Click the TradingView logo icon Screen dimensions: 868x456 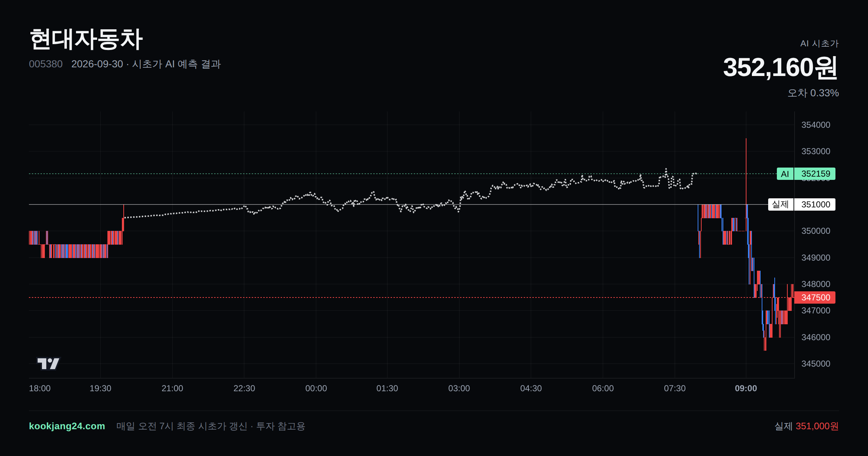pos(48,363)
